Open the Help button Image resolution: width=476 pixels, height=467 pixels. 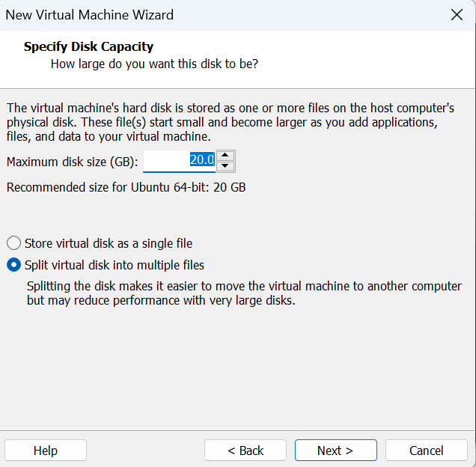click(46, 451)
